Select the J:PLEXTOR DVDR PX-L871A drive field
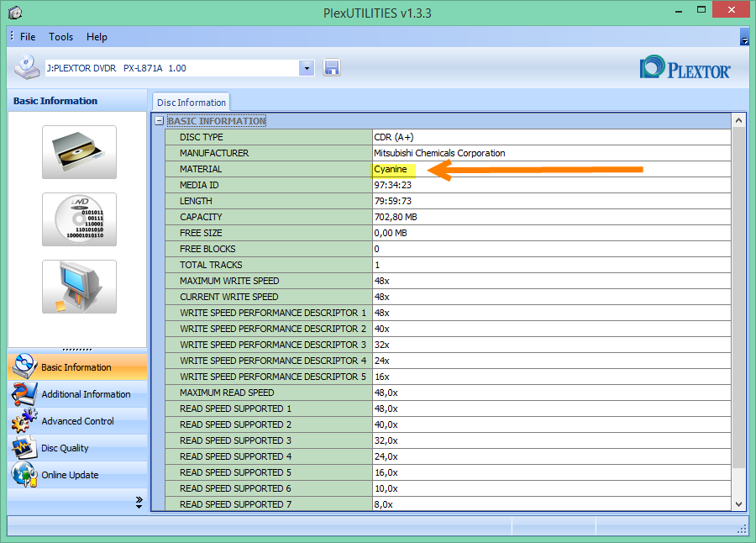The width and height of the screenshot is (756, 543). tap(172, 69)
